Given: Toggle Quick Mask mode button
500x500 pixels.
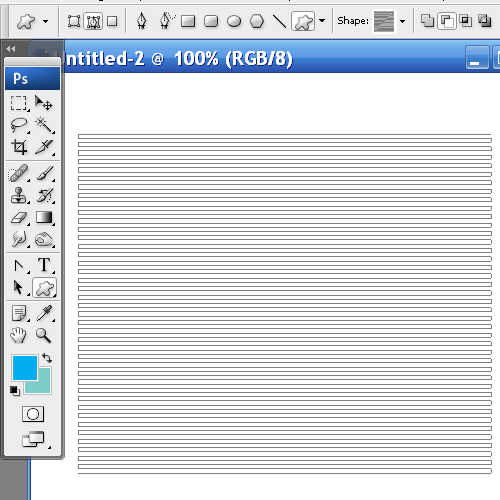Looking at the screenshot, I should coord(33,414).
